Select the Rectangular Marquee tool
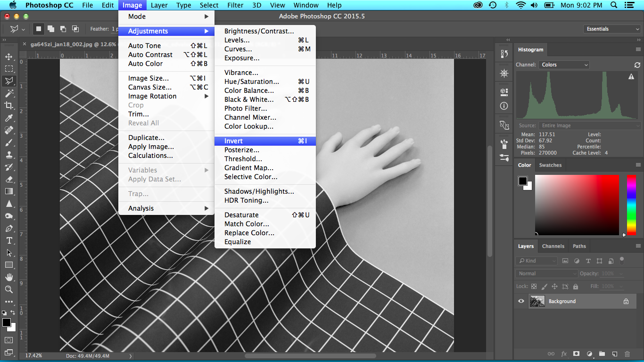Viewport: 644px width, 362px height. click(8, 69)
